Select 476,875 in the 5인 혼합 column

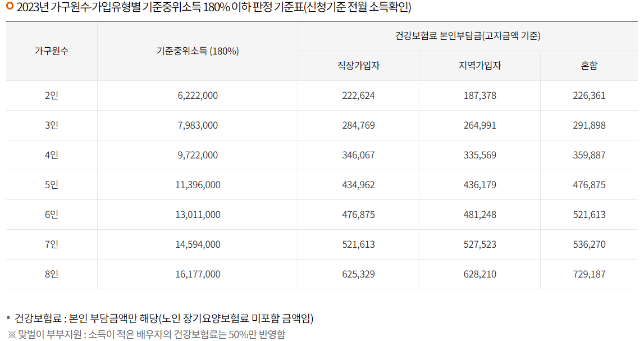[x=589, y=185]
